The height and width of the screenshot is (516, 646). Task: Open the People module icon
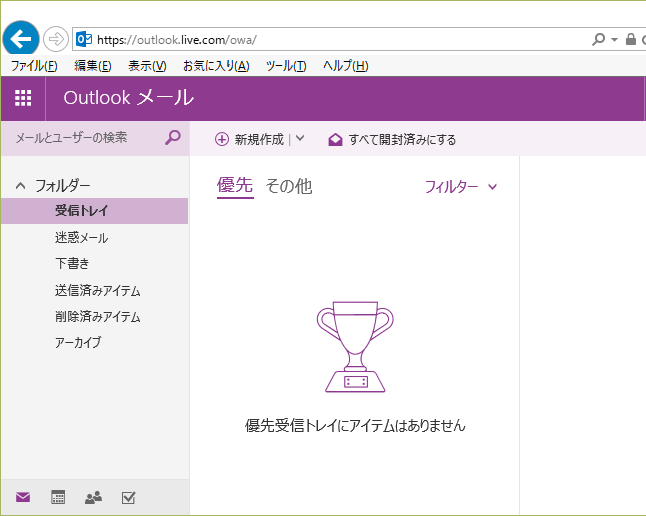94,497
